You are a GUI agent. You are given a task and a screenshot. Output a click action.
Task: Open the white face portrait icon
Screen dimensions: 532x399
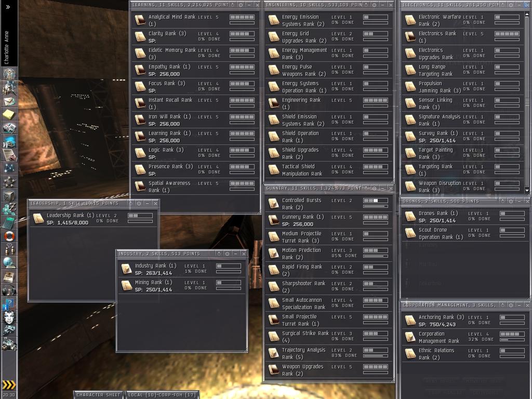9,316
